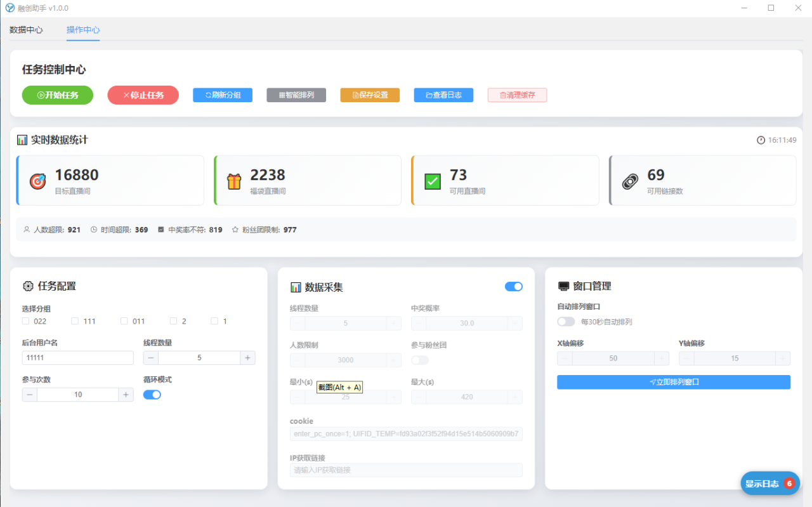This screenshot has height=507, width=812.
Task: Enable the 每30秒自动排列 toggle
Action: coord(566,322)
